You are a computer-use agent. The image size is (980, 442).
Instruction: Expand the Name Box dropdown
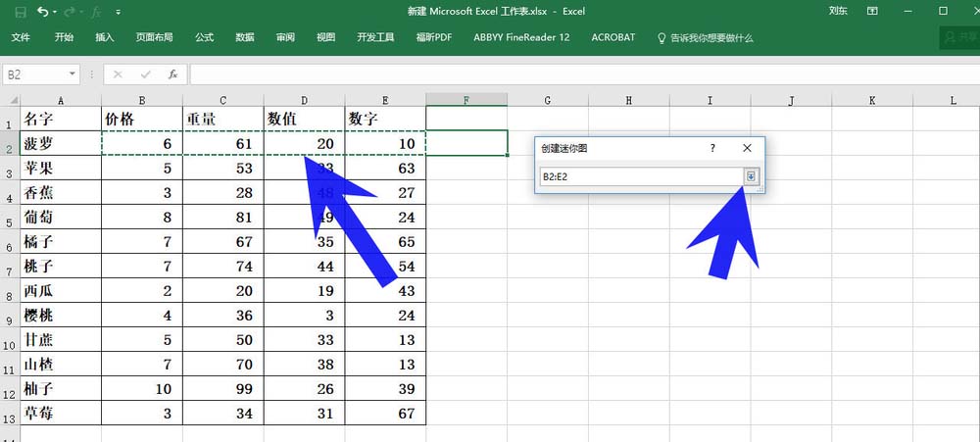73,74
